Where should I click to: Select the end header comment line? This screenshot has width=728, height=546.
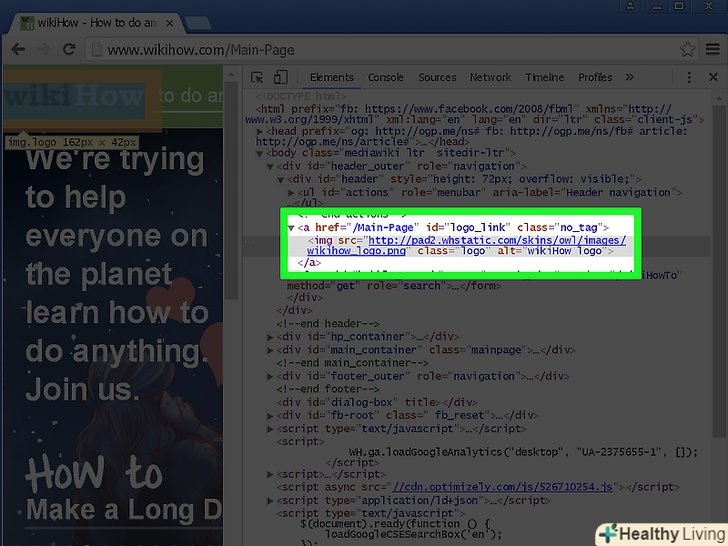(x=328, y=324)
